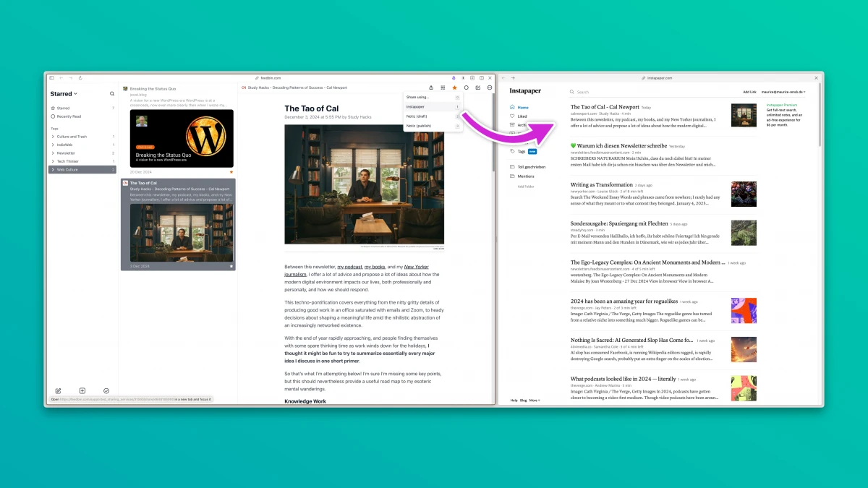This screenshot has height=488, width=868.
Task: Open the search icon in Feedbin's sidebar
Action: pyautogui.click(x=112, y=94)
